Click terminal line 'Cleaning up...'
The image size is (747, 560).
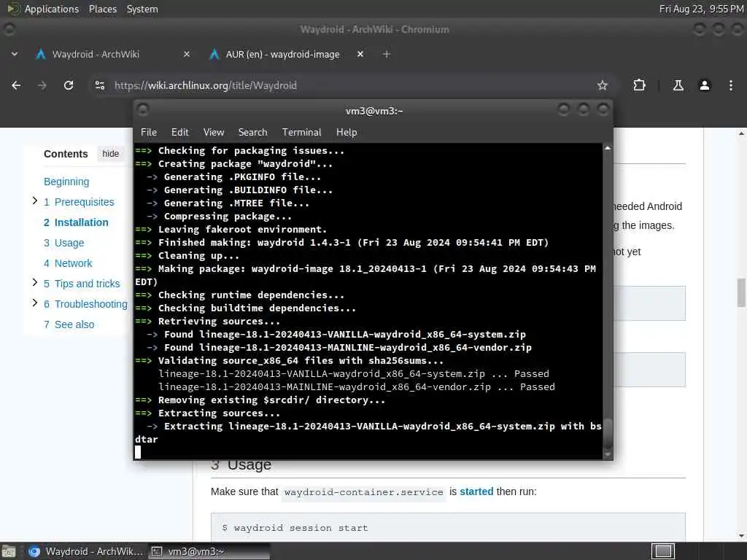(198, 256)
